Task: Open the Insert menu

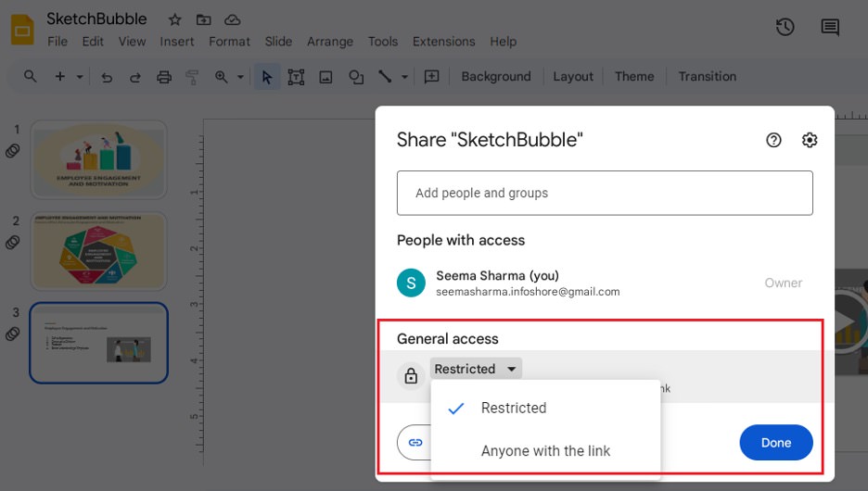Action: 177,42
